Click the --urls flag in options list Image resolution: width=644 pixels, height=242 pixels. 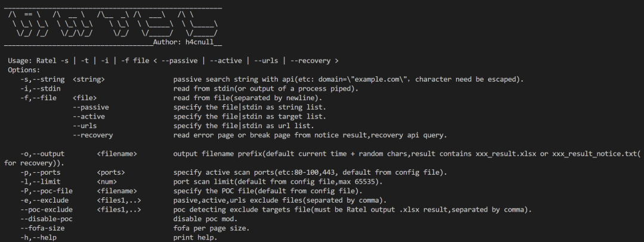[x=84, y=126]
